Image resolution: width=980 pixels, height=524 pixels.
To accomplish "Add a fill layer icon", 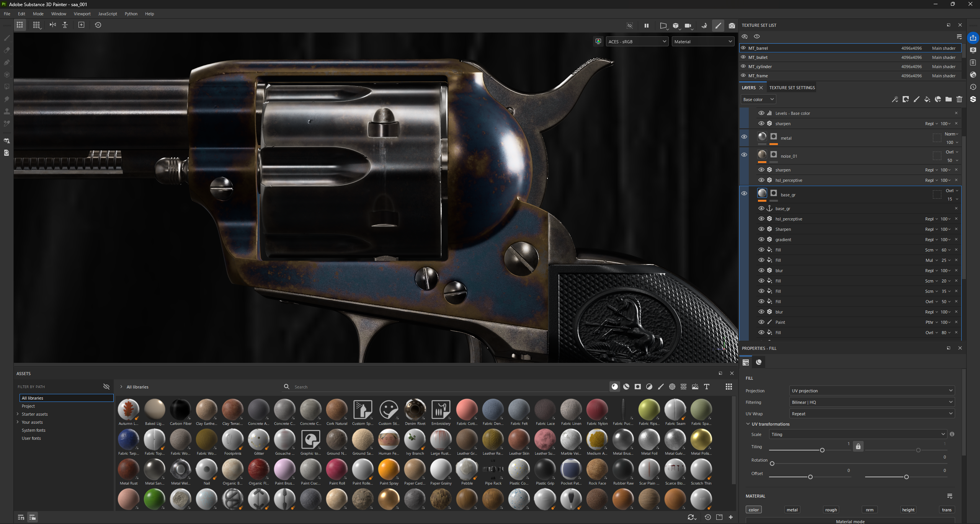I will tap(927, 100).
